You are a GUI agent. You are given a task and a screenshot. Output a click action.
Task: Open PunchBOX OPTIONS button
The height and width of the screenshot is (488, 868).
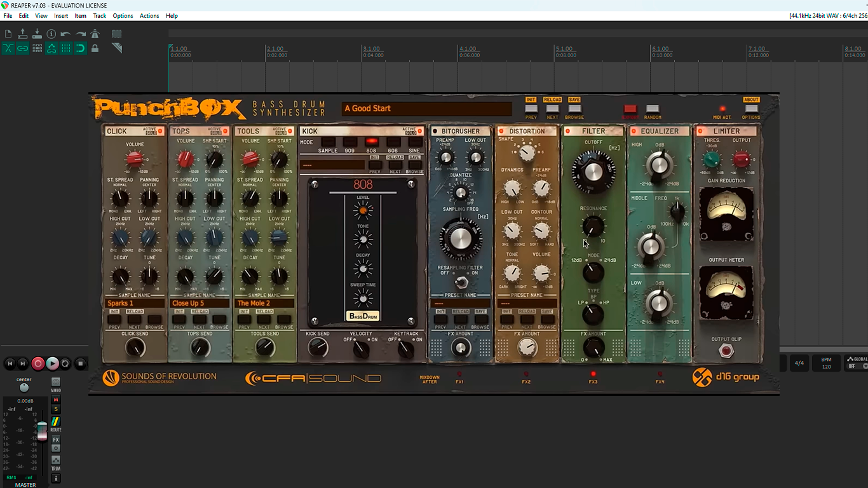[751, 109]
